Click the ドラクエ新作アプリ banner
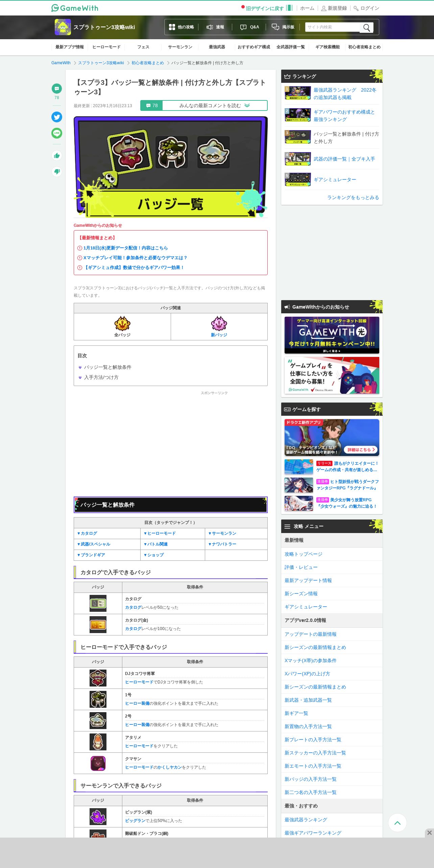This screenshot has width=434, height=868. 332,438
